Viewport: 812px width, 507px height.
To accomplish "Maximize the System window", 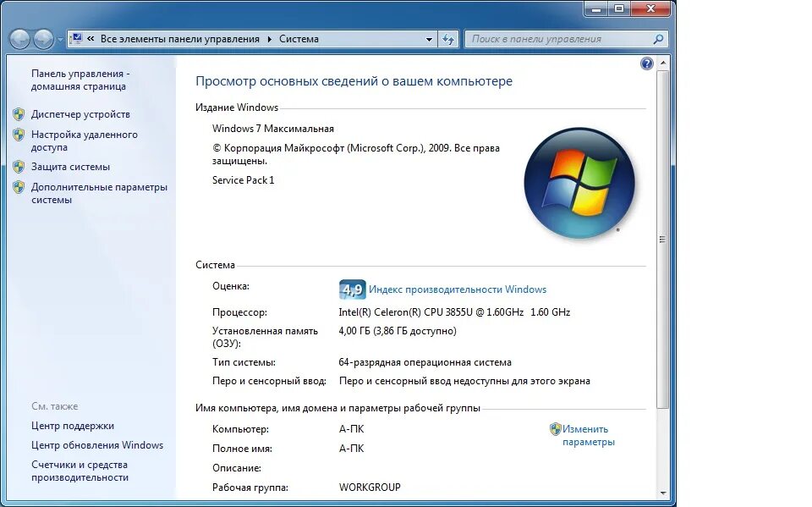I will pyautogui.click(x=619, y=8).
